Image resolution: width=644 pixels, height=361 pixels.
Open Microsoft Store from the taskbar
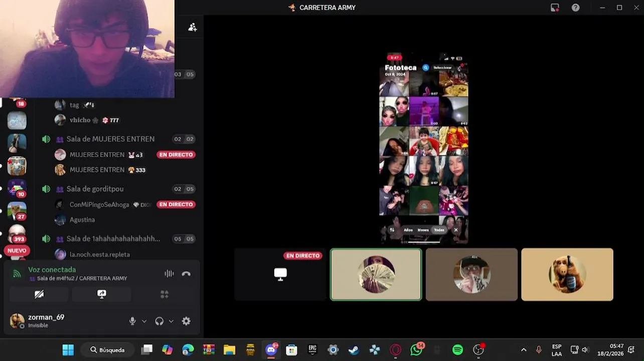click(x=292, y=350)
